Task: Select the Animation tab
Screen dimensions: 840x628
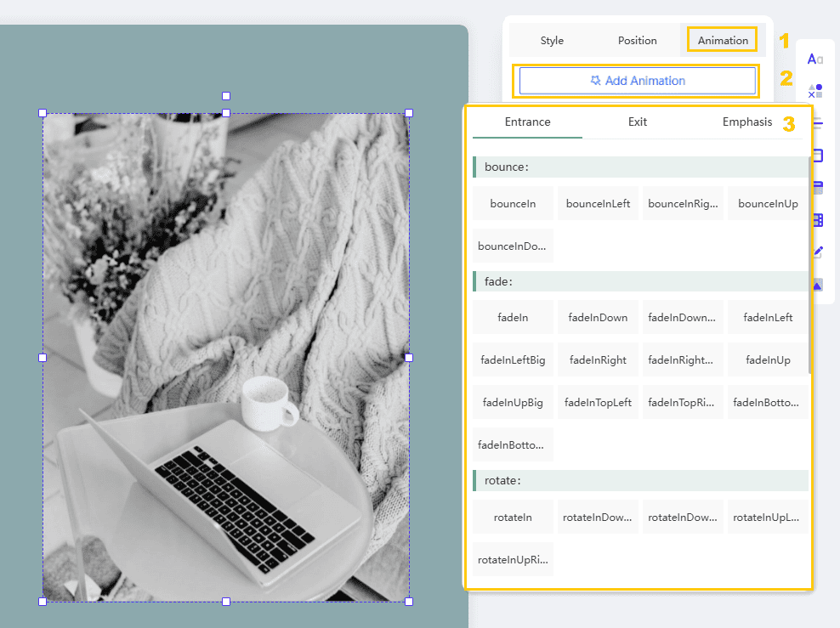Action: point(723,40)
